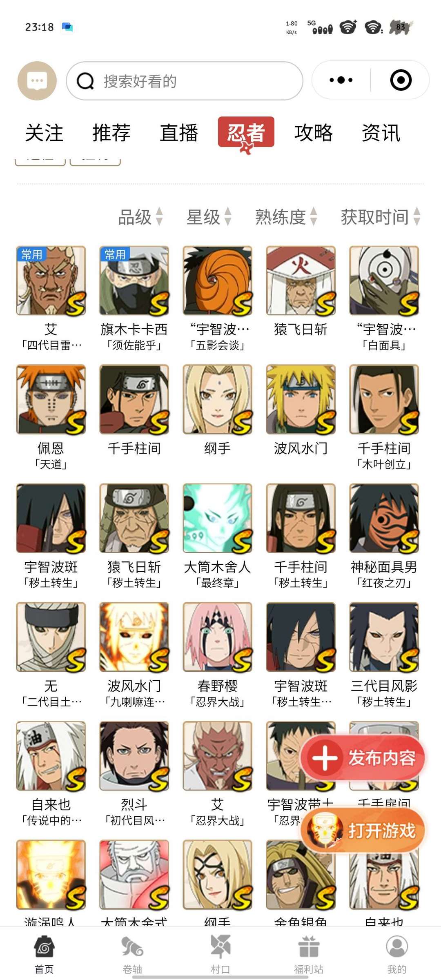The image size is (441, 980).
Task: Tap the mini-program more options dots
Action: click(x=341, y=80)
